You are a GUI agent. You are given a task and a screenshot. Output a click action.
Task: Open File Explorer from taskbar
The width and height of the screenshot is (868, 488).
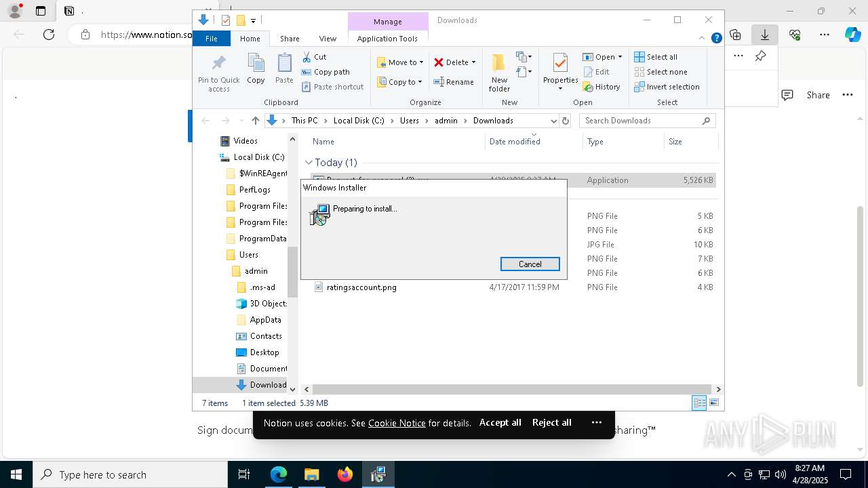312,474
